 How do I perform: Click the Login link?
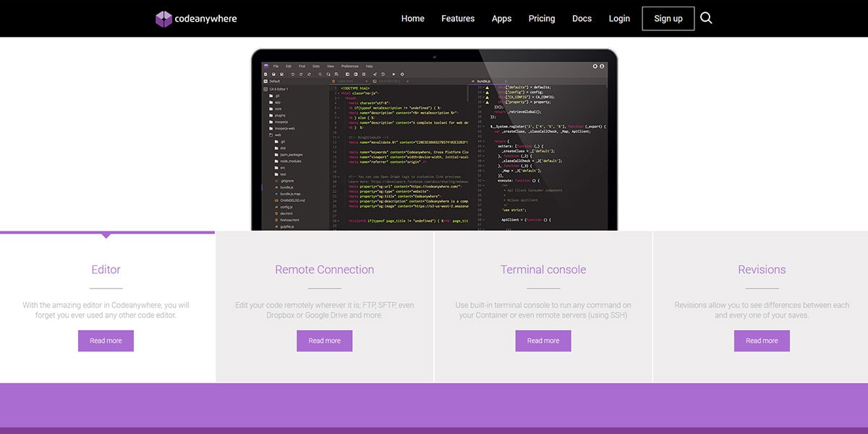coord(619,19)
